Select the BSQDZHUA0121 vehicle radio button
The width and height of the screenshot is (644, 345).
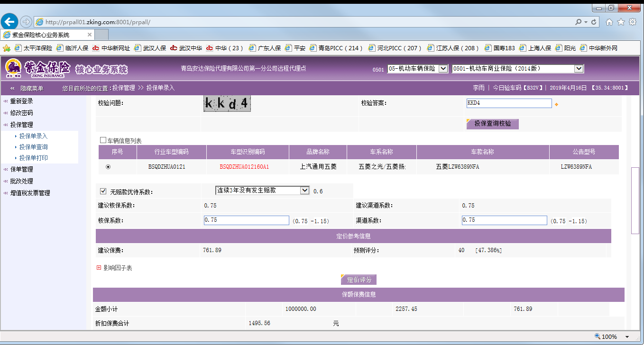pyautogui.click(x=108, y=167)
